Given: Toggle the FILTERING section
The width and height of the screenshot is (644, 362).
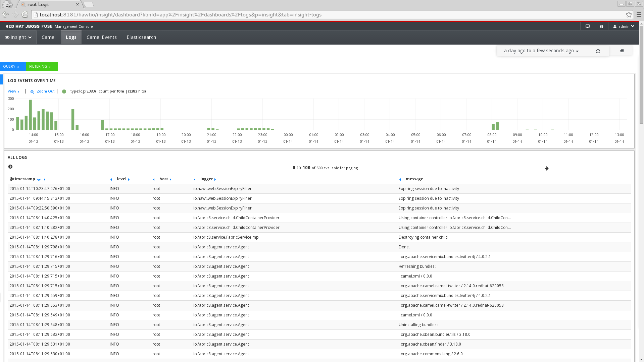Looking at the screenshot, I should (42, 66).
